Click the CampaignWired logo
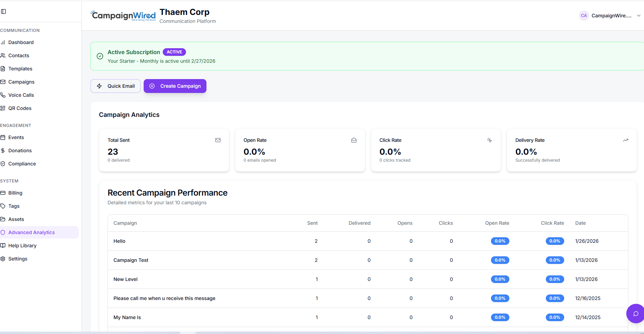Screen dimensions: 644x334 click(123, 16)
